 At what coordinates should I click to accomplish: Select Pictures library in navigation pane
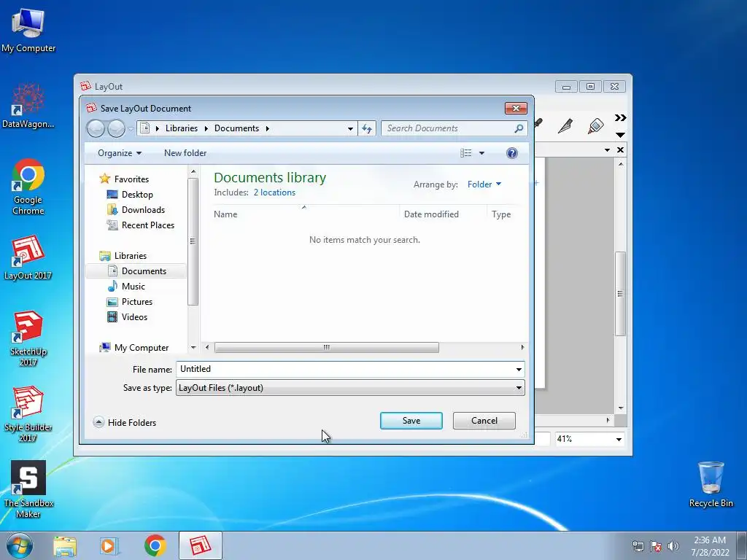click(x=136, y=301)
